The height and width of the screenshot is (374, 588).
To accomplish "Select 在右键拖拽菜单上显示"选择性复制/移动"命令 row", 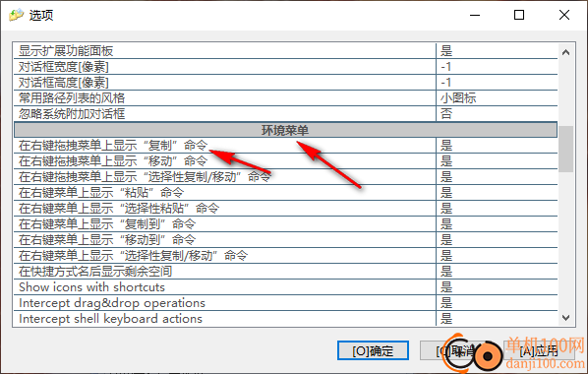I will point(285,177).
